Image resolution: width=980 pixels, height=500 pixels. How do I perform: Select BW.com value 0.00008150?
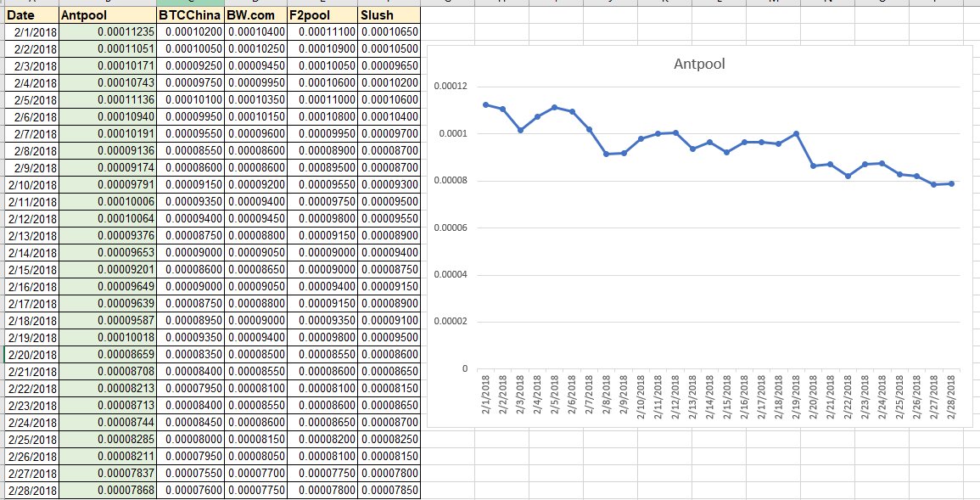pyautogui.click(x=255, y=439)
